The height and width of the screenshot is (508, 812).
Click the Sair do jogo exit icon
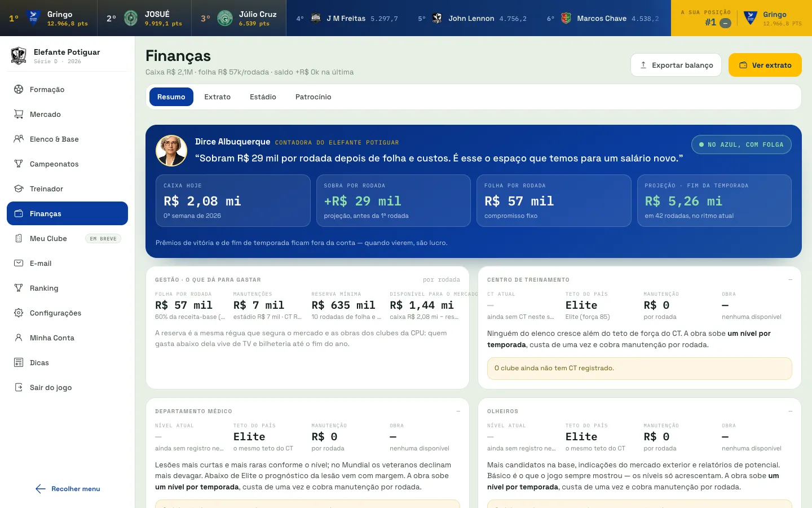(x=19, y=387)
